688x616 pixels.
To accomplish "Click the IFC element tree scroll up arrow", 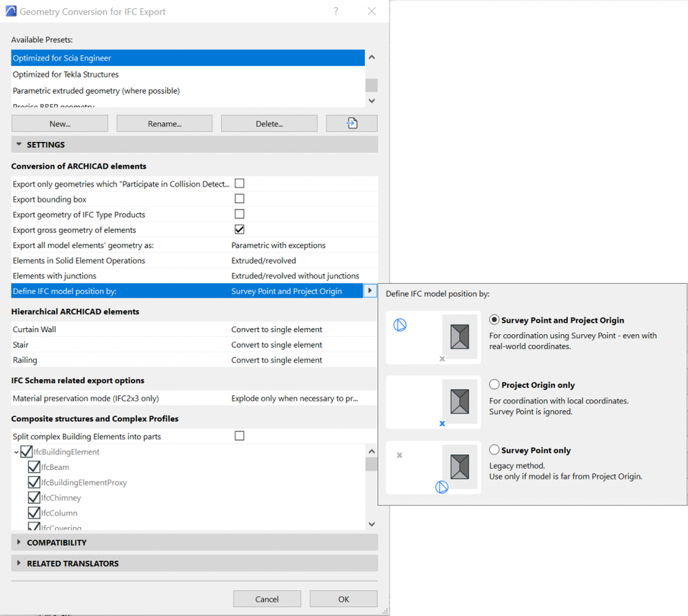I will click(x=372, y=451).
